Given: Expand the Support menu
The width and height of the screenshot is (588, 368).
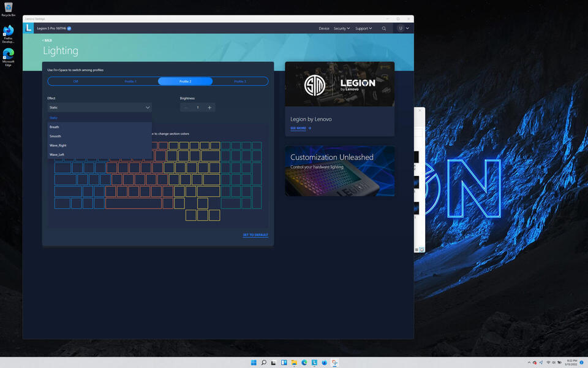Looking at the screenshot, I should point(363,29).
